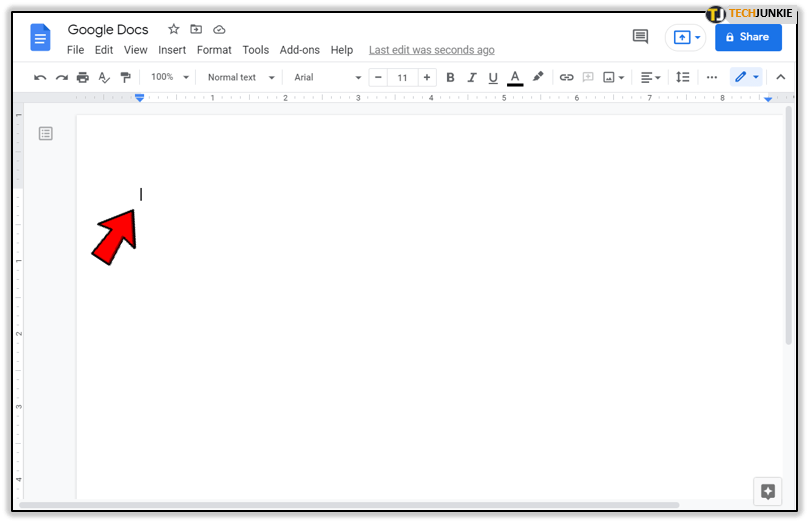
Task: Show the document outline icon
Action: 45,133
